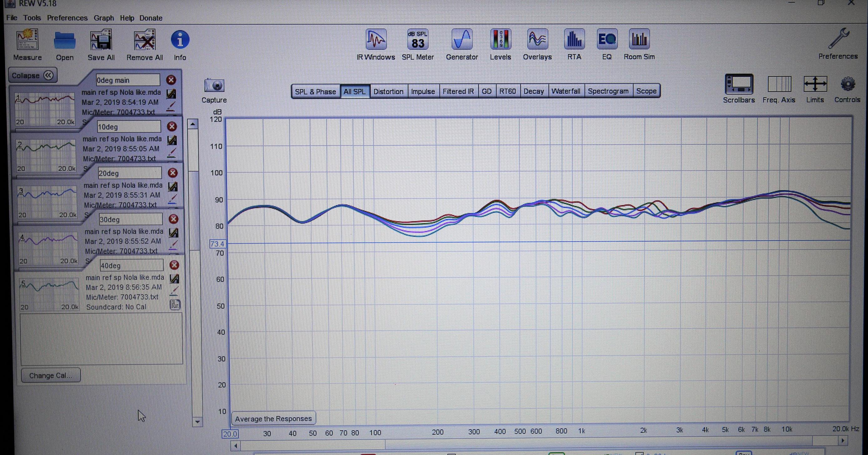The image size is (868, 455).
Task: Open notes for the 40deg measurement
Action: click(175, 305)
